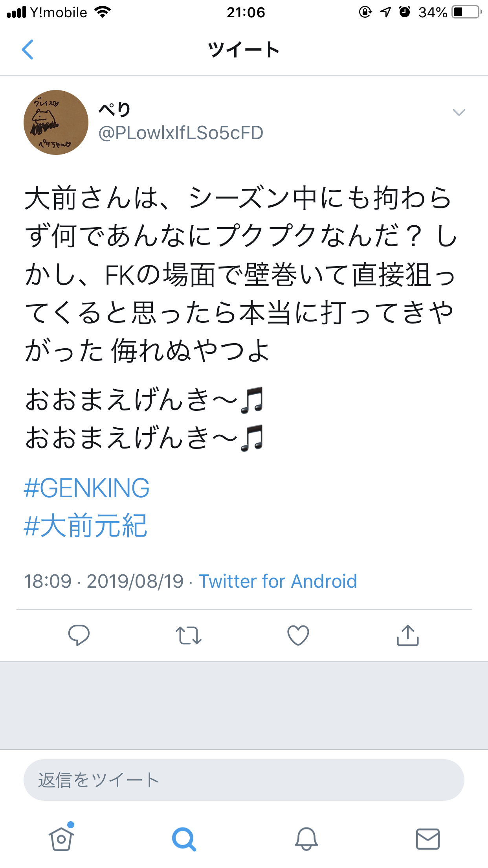Viewport: 488px width, 868px height.
Task: Tap the back arrow icon
Action: pyautogui.click(x=28, y=50)
